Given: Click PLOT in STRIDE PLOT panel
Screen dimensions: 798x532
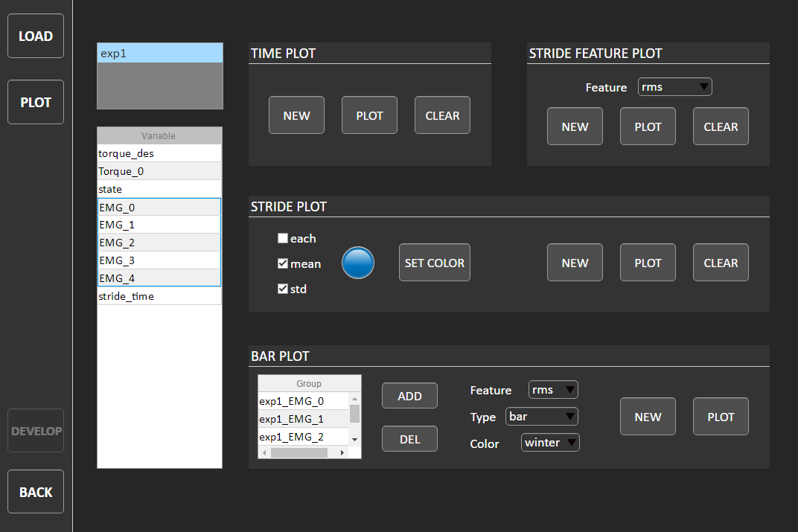Looking at the screenshot, I should click(648, 263).
